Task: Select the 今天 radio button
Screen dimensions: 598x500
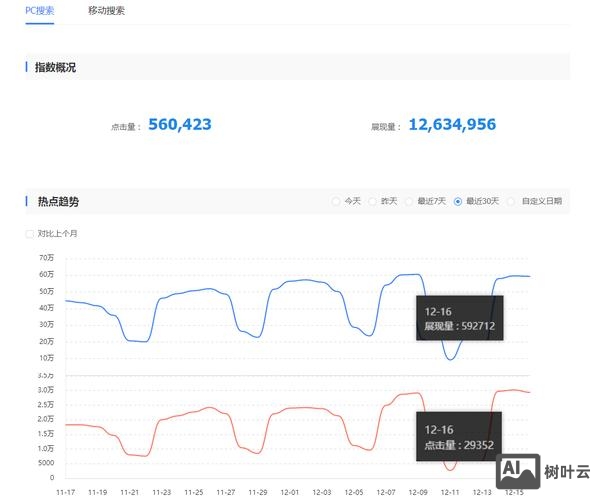Action: click(x=336, y=201)
